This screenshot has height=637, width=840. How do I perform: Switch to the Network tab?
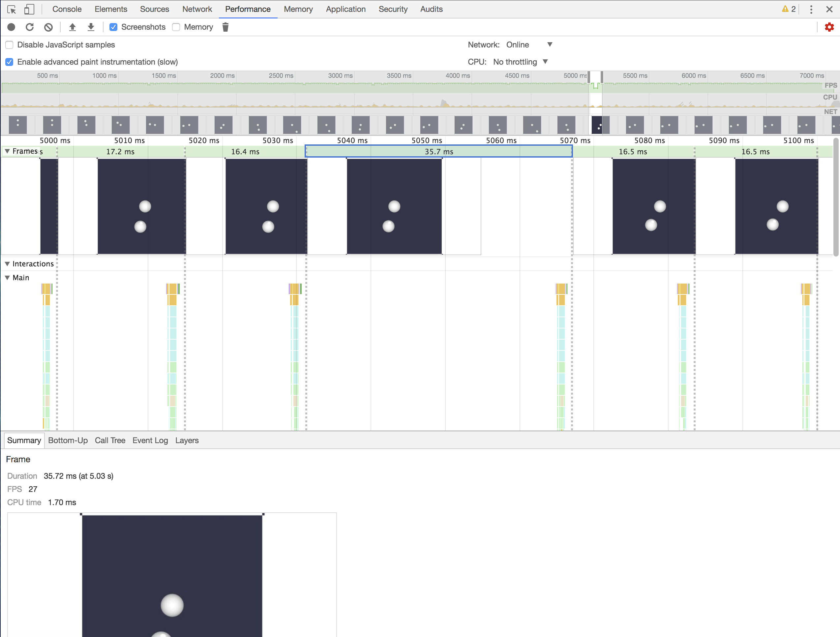click(197, 9)
